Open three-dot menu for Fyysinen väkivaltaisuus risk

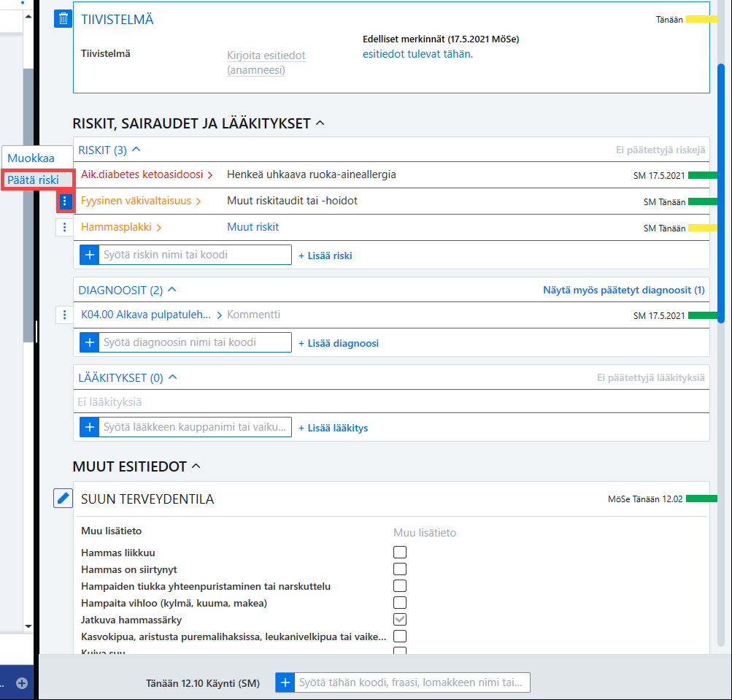65,201
